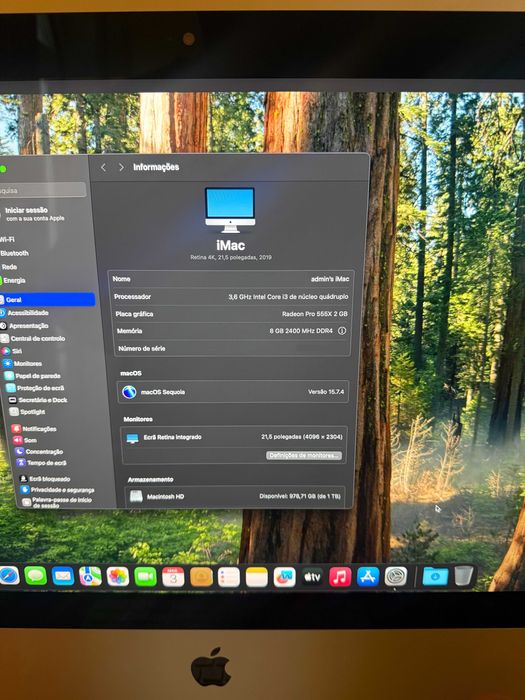Image resolution: width=525 pixels, height=700 pixels.
Task: Click the memory info (i) icon
Action: [x=342, y=331]
